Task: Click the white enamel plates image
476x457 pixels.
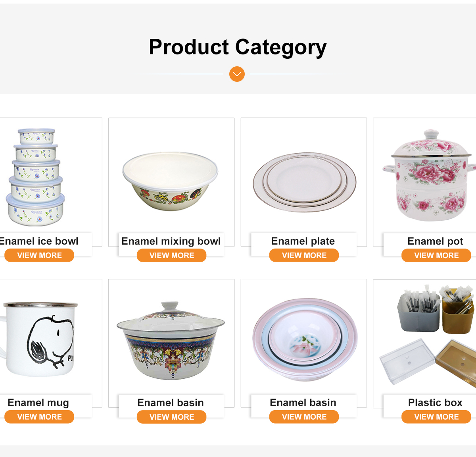Action: 304,182
